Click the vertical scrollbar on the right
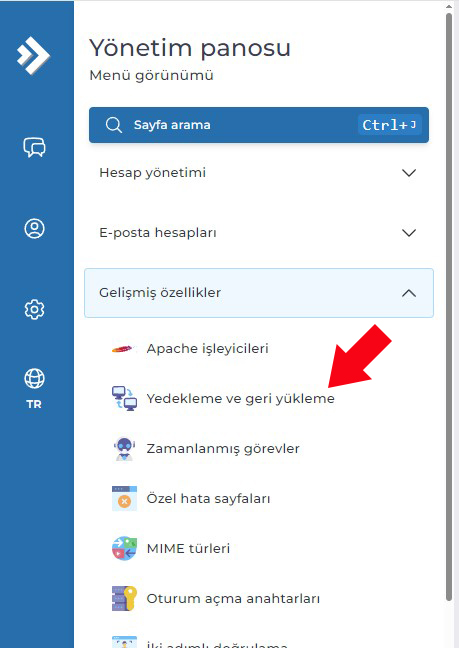The width and height of the screenshot is (459, 648). (449, 306)
